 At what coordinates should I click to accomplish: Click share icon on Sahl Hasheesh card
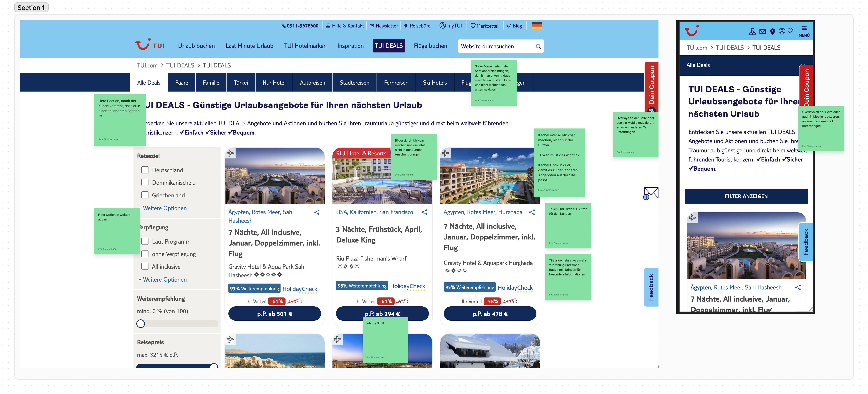317,212
